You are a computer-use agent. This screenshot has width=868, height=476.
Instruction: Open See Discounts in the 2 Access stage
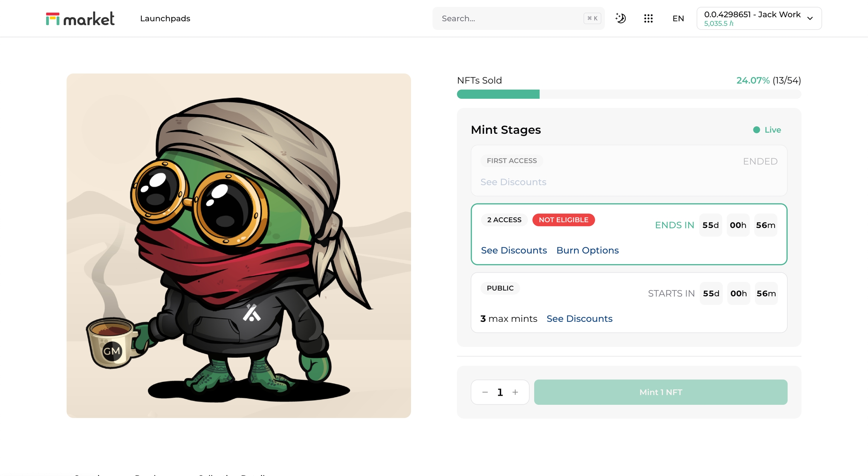coord(514,251)
